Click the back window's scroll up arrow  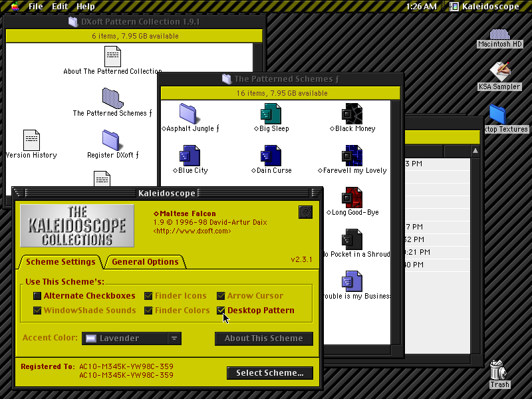475,151
